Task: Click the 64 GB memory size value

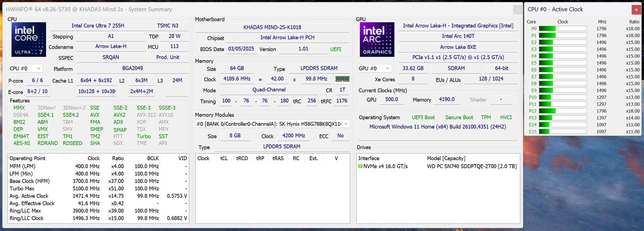Action: [237, 68]
